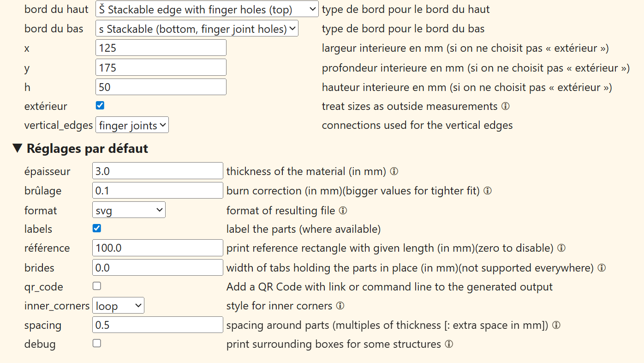Disable the labels checkbox
Viewport: 644px width, 363px height.
click(x=97, y=229)
